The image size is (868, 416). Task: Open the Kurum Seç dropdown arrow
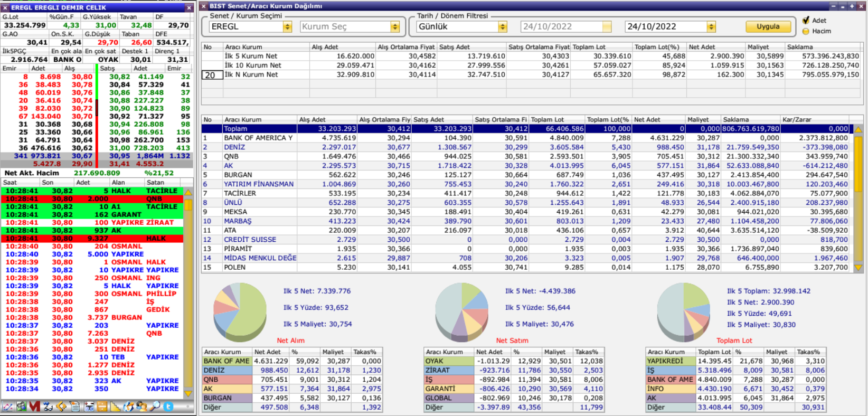pos(395,27)
